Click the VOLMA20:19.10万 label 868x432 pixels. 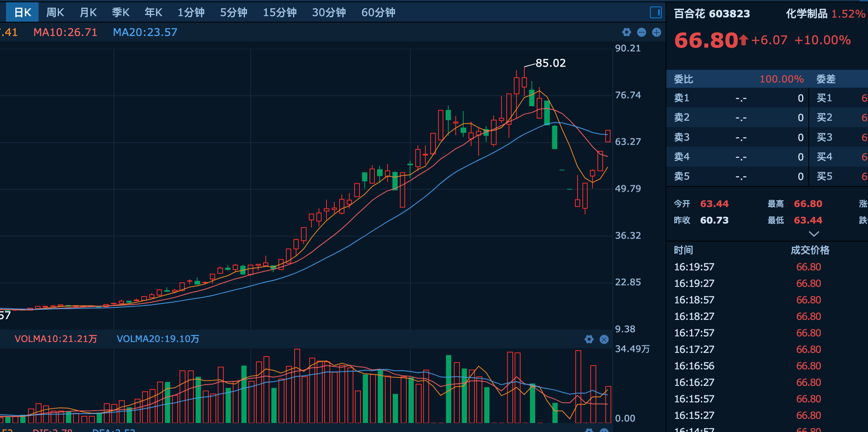click(158, 339)
